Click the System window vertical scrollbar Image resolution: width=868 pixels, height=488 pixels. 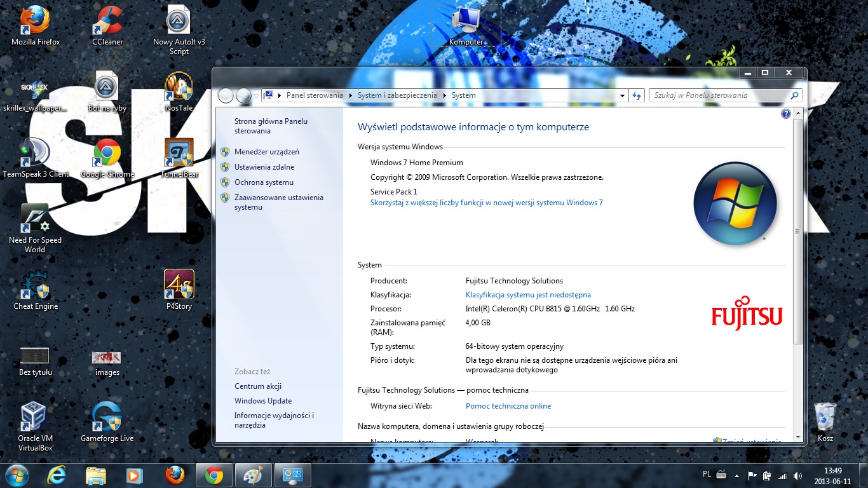797,232
